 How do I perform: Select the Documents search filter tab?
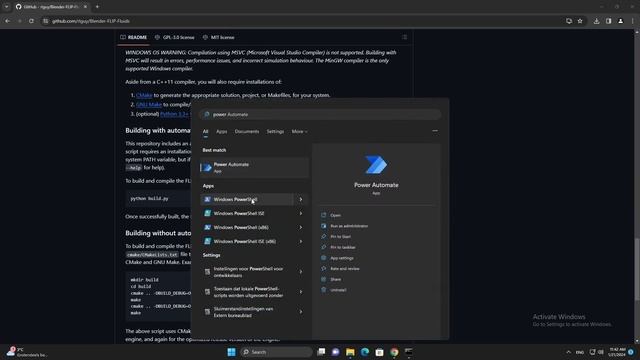247,131
